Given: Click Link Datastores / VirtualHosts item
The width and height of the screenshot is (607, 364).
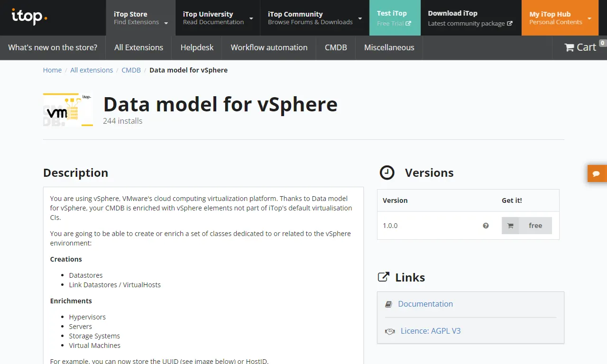Looking at the screenshot, I should point(115,285).
